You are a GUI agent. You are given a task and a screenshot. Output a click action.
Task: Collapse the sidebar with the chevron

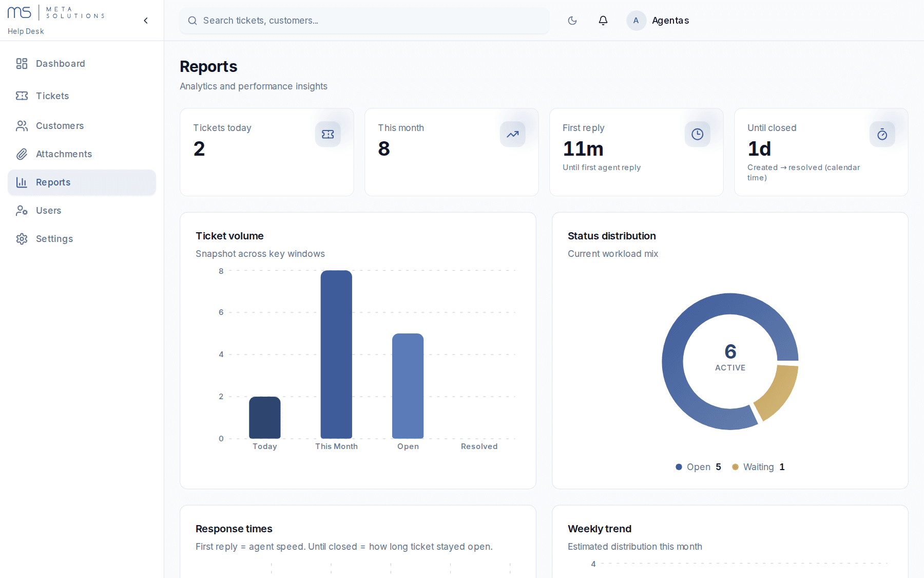pyautogui.click(x=146, y=21)
